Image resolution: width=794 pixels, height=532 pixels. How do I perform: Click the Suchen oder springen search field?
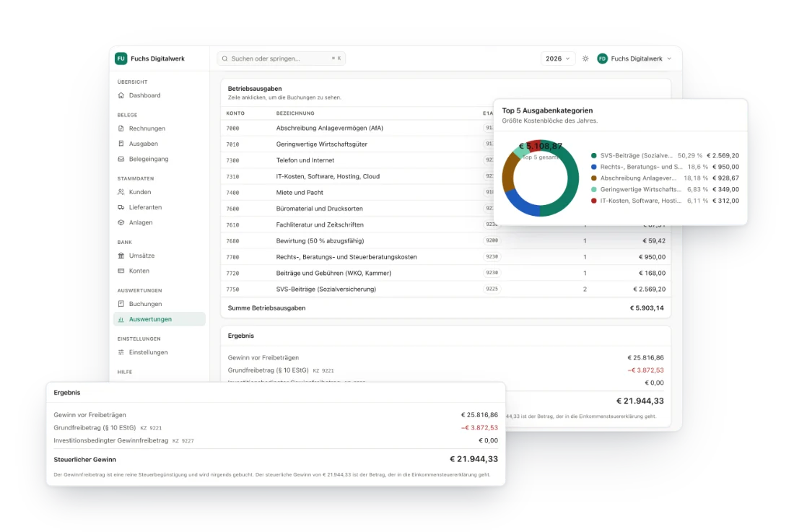(282, 58)
